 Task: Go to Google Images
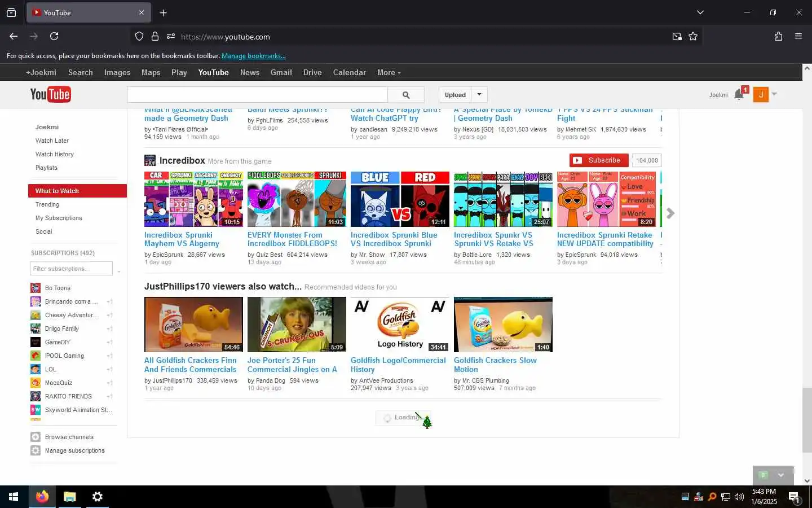[117, 72]
